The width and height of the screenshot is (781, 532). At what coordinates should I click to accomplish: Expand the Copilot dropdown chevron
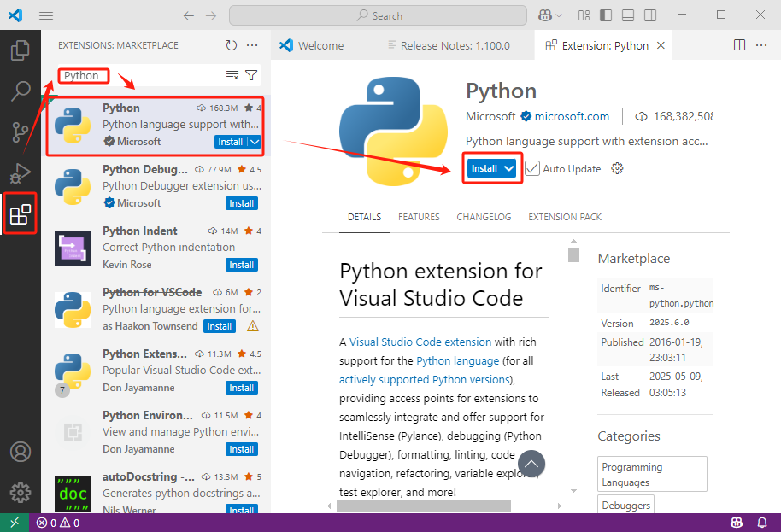pyautogui.click(x=559, y=16)
